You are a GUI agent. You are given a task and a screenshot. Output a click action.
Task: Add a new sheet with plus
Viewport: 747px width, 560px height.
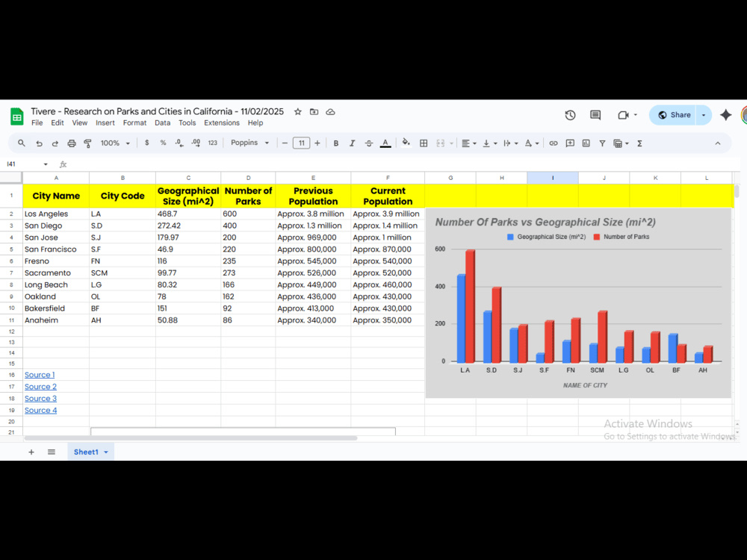coord(31,452)
